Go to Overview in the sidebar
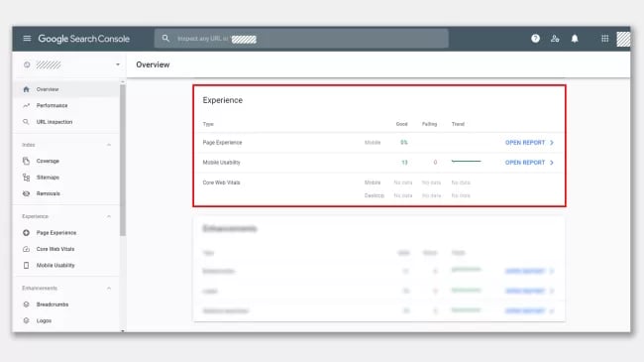 coord(66,89)
